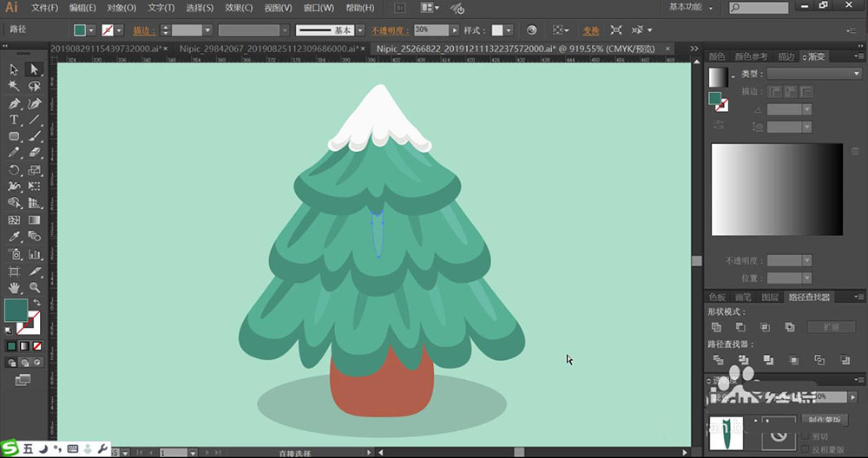This screenshot has height=458, width=868.
Task: Click the teal fill color swatch in toolbox
Action: [x=15, y=310]
